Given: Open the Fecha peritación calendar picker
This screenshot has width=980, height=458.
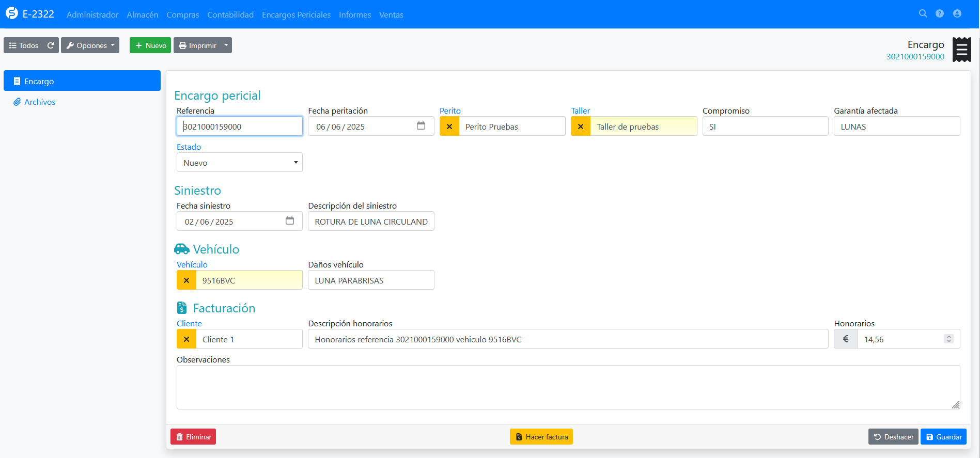Looking at the screenshot, I should pyautogui.click(x=421, y=126).
